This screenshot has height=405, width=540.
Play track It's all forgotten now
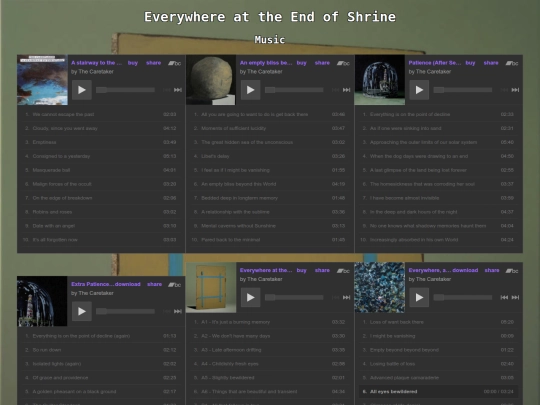coord(101,240)
